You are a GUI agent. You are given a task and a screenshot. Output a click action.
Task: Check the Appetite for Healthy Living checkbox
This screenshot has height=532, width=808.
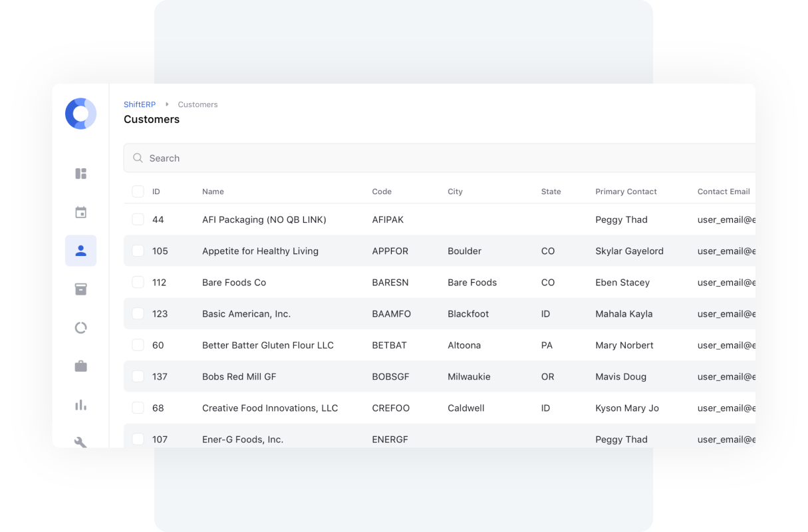pos(138,251)
